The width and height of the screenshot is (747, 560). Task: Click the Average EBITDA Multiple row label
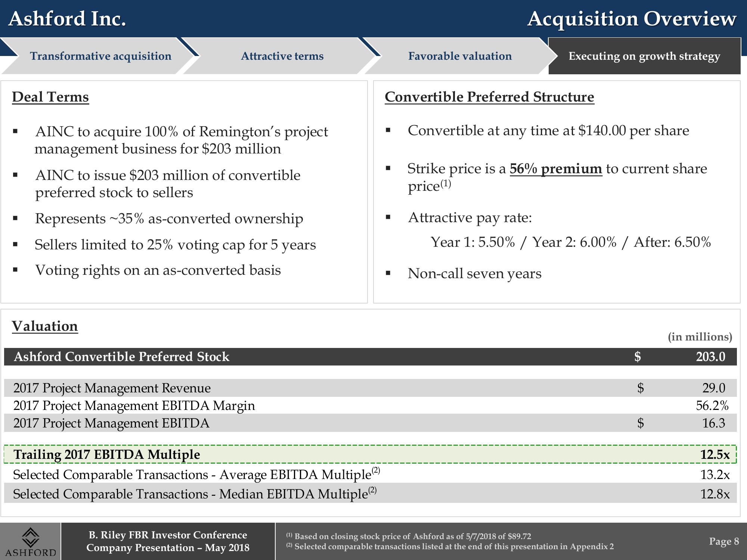[196, 475]
